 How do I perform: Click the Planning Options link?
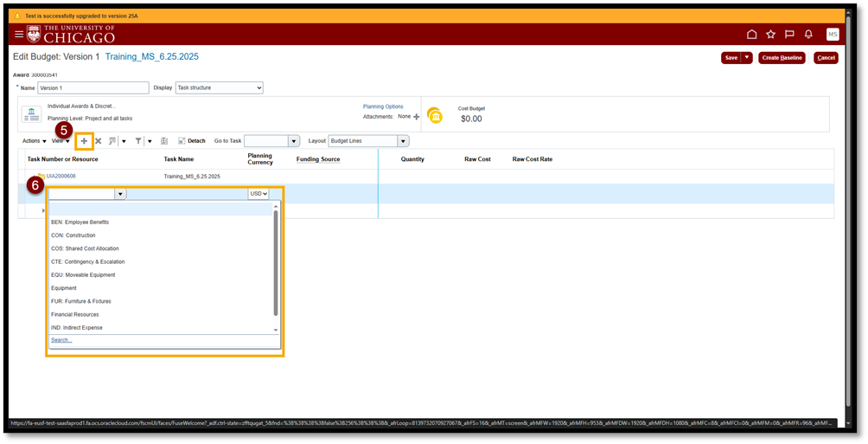pyautogui.click(x=383, y=106)
